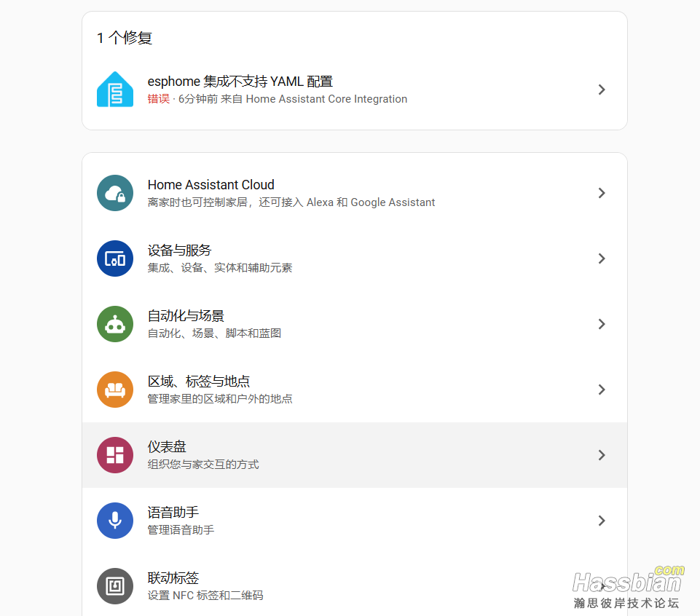This screenshot has width=700, height=616.
Task: Open the 语音助手 row chevron
Action: [x=602, y=521]
